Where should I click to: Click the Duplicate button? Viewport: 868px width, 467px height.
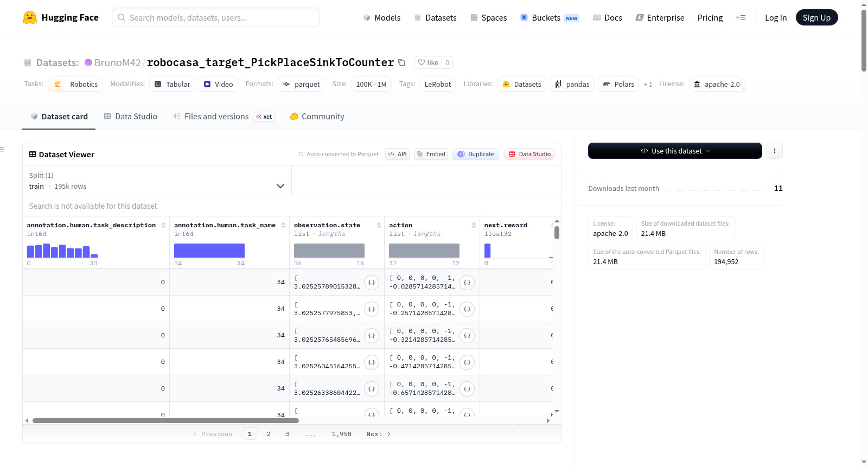tap(476, 154)
